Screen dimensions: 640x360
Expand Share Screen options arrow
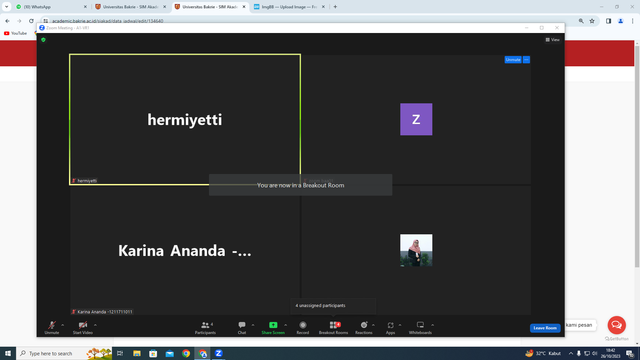285,325
